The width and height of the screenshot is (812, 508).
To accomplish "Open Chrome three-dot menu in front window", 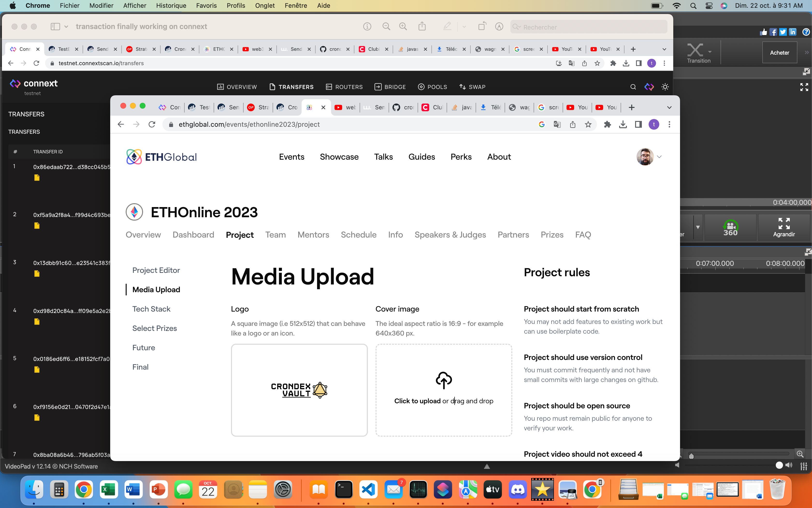I will pyautogui.click(x=669, y=125).
